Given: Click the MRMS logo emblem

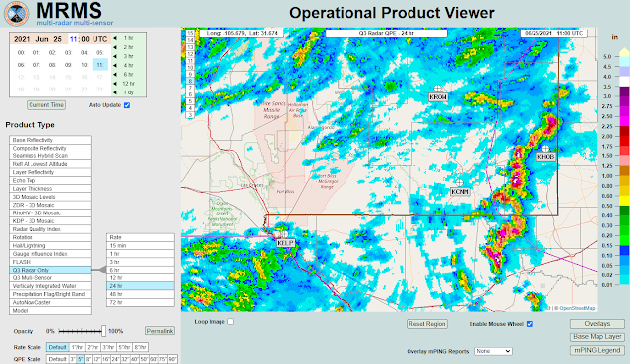Looking at the screenshot, I should click(17, 13).
